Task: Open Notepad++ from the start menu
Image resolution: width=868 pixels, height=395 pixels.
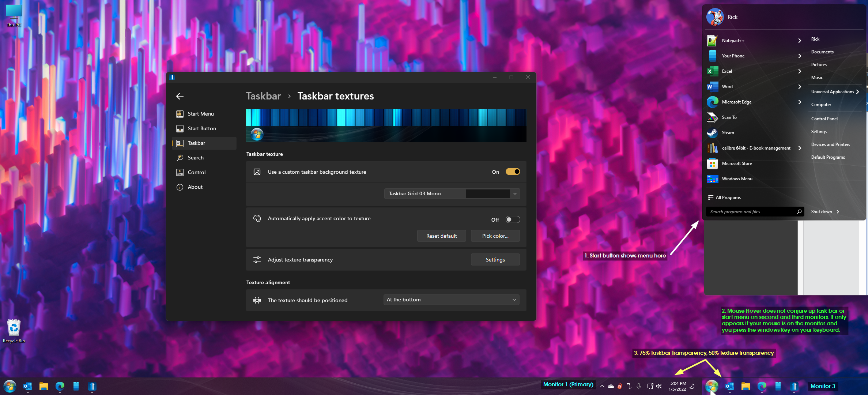Action: 733,41
